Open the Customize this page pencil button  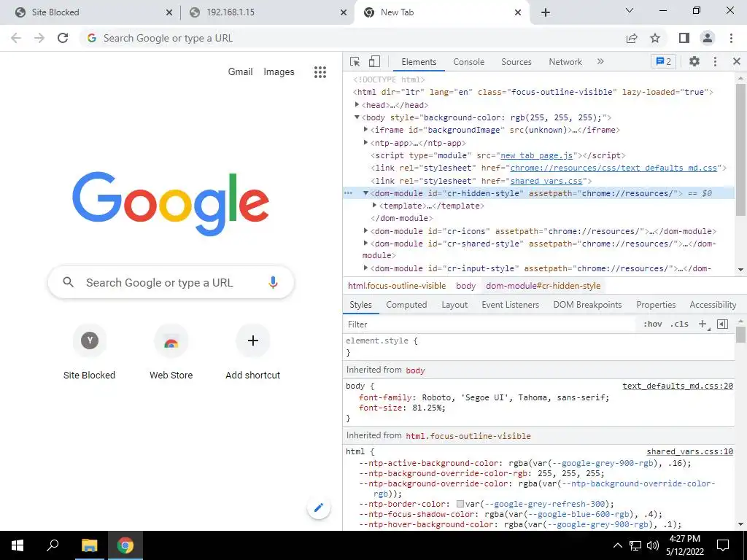coord(319,507)
